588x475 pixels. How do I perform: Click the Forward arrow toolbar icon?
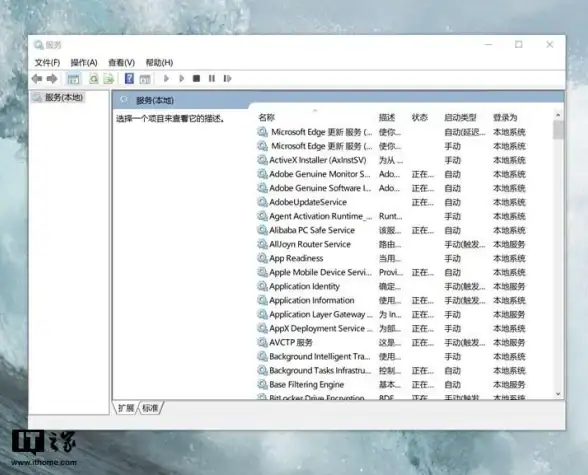(52, 79)
